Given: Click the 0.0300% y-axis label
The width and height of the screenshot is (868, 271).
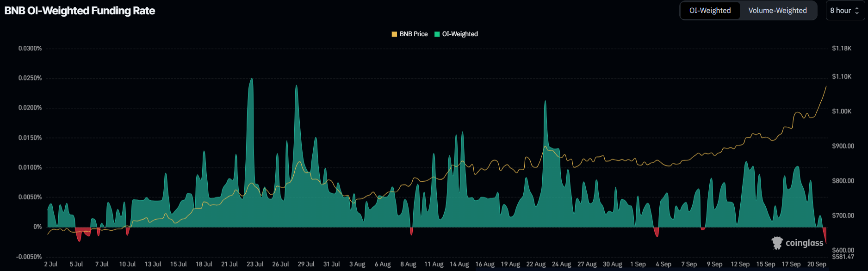Looking at the screenshot, I should [30, 49].
